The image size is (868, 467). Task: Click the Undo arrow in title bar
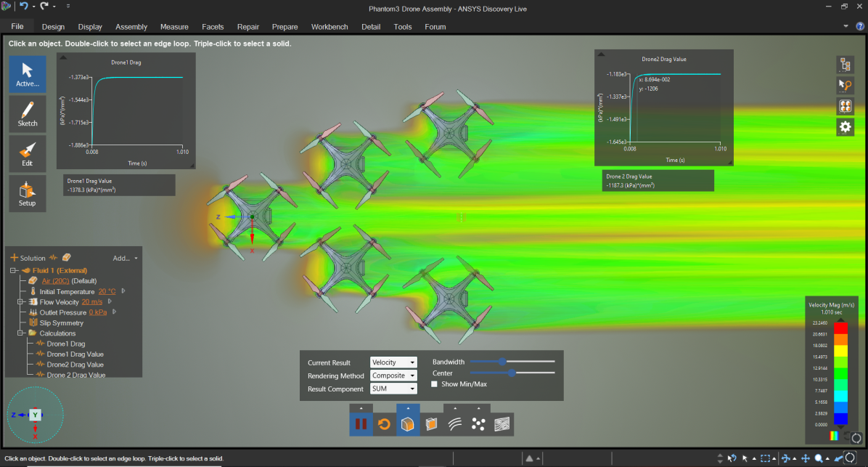point(24,6)
